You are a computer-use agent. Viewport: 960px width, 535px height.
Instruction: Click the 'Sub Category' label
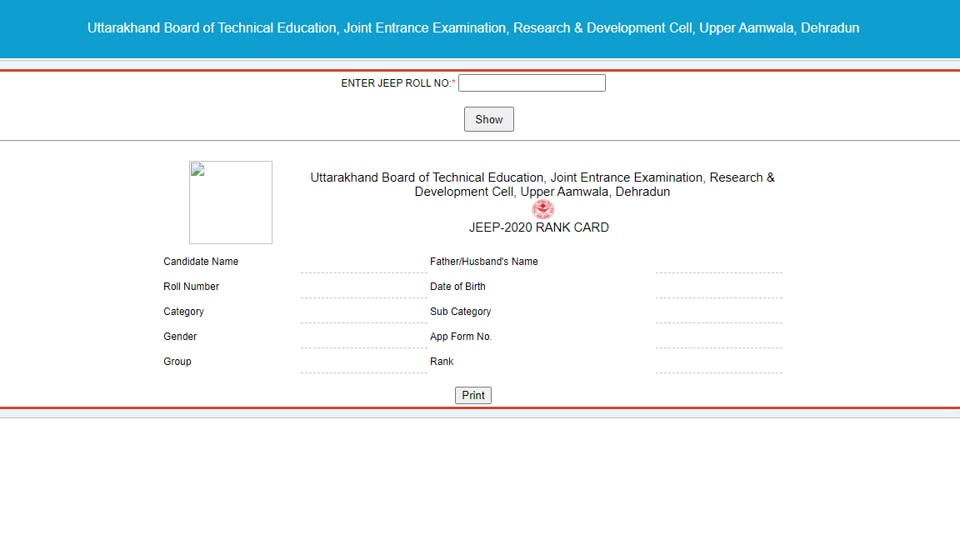pyautogui.click(x=460, y=312)
